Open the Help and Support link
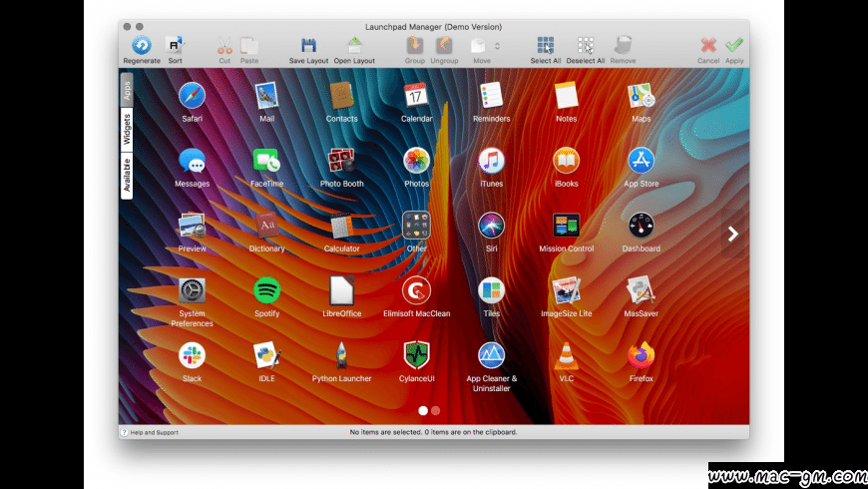 pos(150,432)
